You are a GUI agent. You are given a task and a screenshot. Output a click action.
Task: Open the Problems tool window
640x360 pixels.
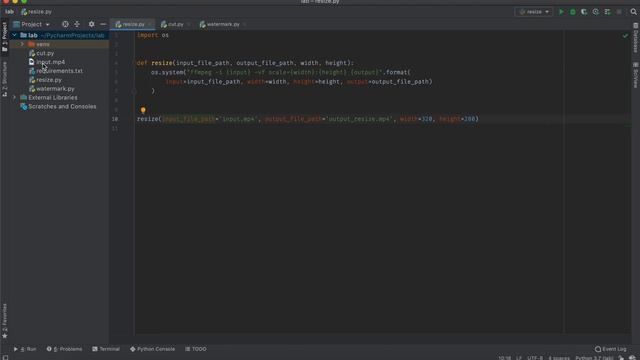coord(64,349)
